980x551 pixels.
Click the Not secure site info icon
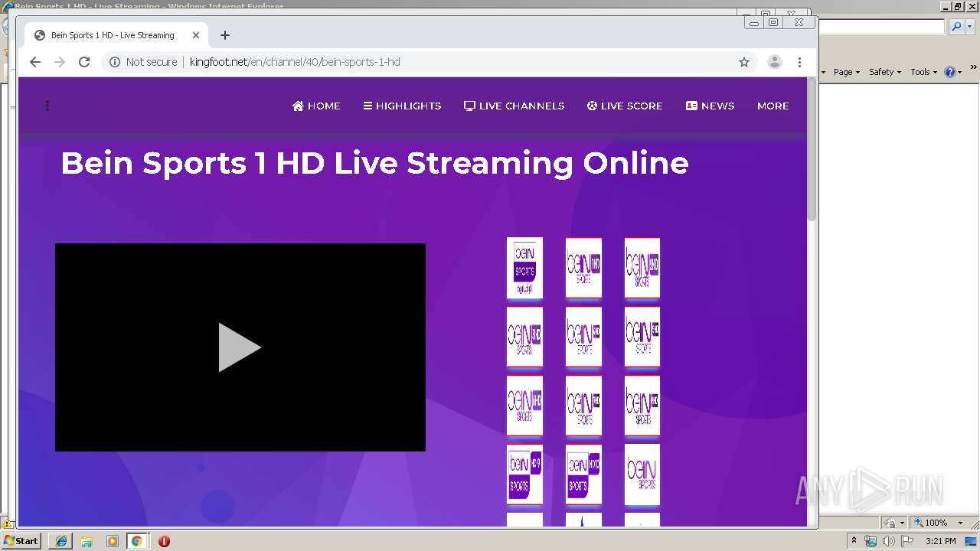(115, 62)
